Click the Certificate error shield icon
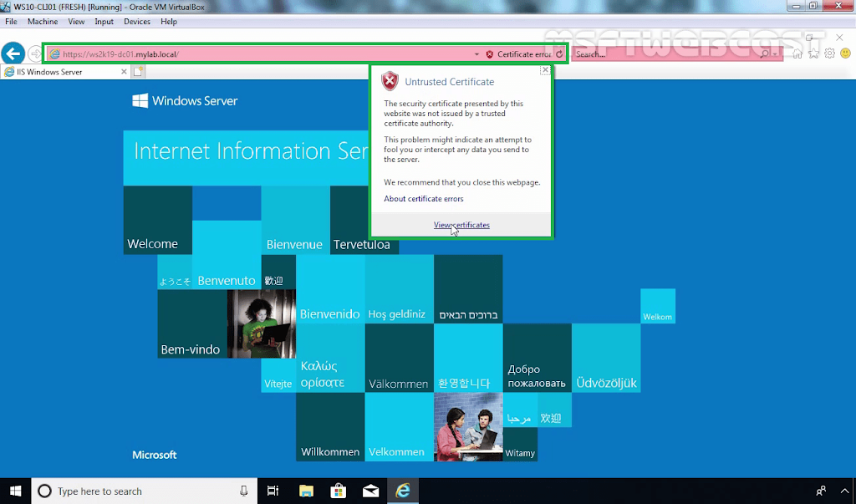The width and height of the screenshot is (856, 504). [490, 54]
